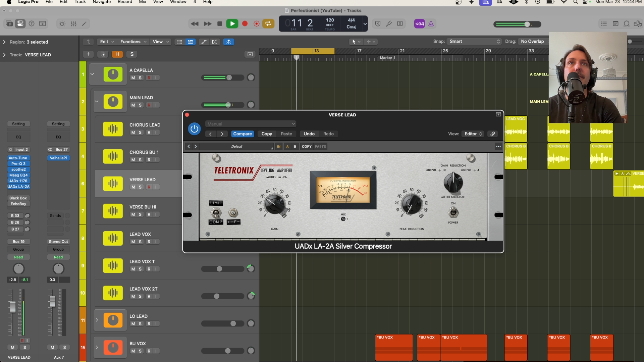Viewport: 644px width, 362px height.
Task: Click the Duplicate Track icon
Action: point(103,54)
